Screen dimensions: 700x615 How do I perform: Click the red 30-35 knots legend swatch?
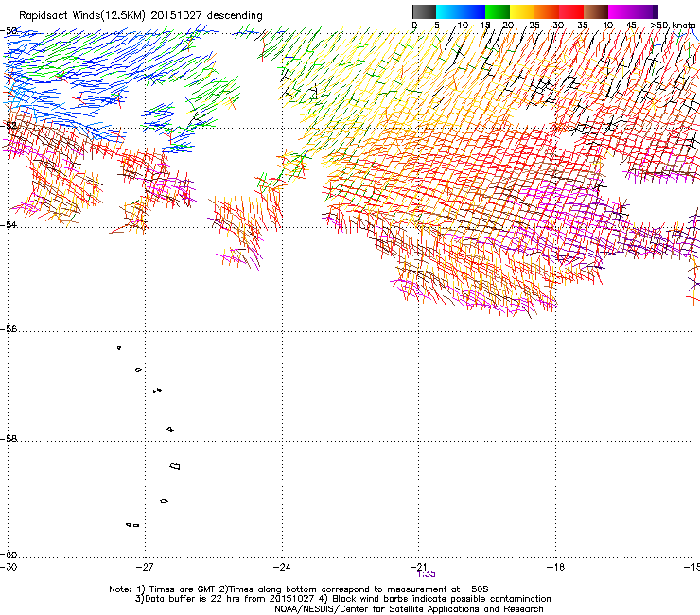pos(571,11)
